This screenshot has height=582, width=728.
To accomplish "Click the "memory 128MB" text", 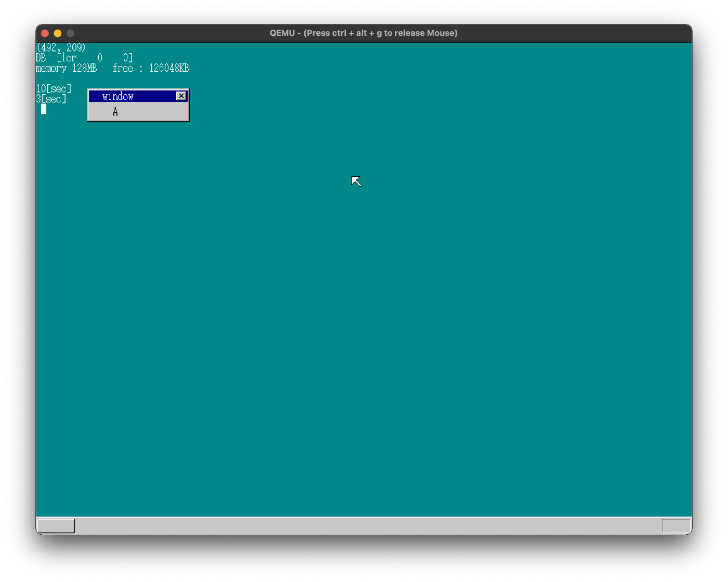I will click(67, 68).
